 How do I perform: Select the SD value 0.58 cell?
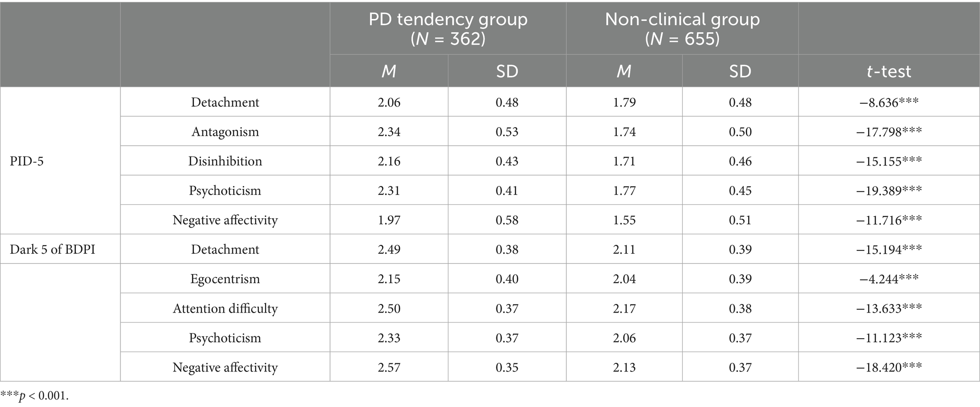507,220
